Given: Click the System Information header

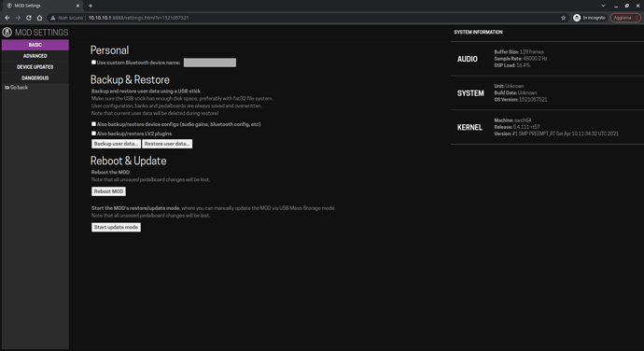Looking at the screenshot, I should 478,32.
